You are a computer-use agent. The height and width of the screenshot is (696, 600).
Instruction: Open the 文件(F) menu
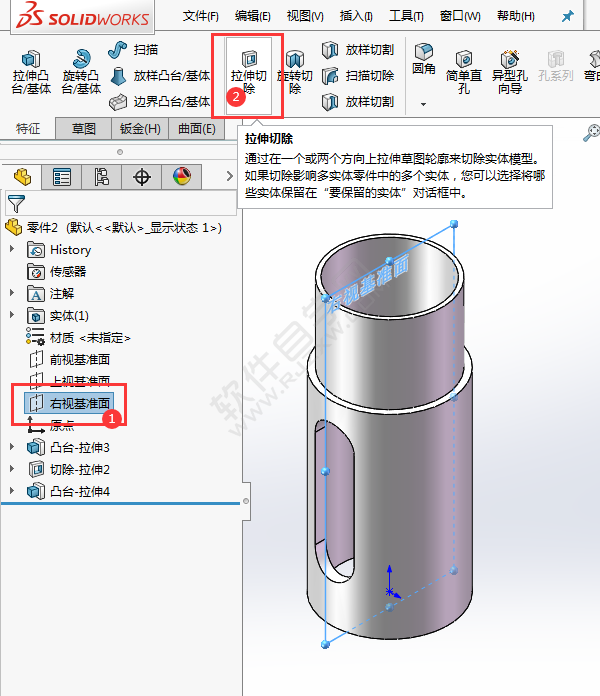pyautogui.click(x=201, y=16)
